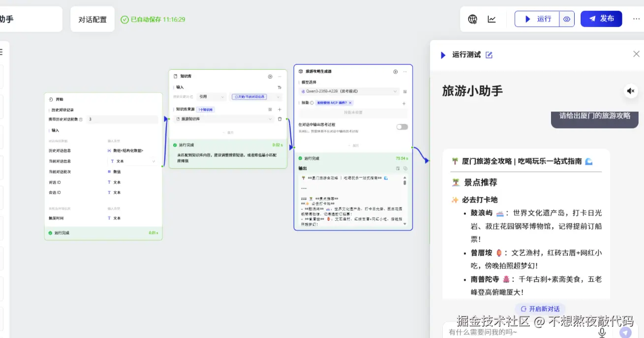Image resolution: width=644 pixels, height=338 pixels.
Task: Add a skill with the plus icon
Action: click(x=404, y=103)
